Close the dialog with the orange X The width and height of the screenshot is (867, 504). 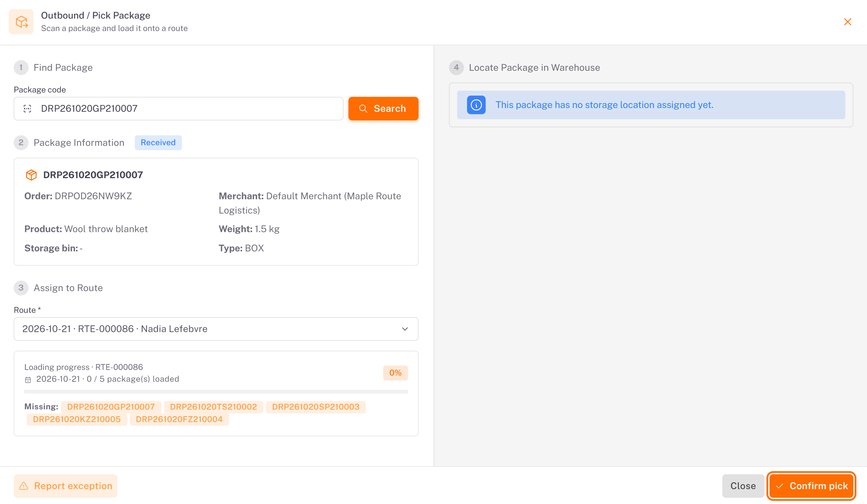coord(847,22)
